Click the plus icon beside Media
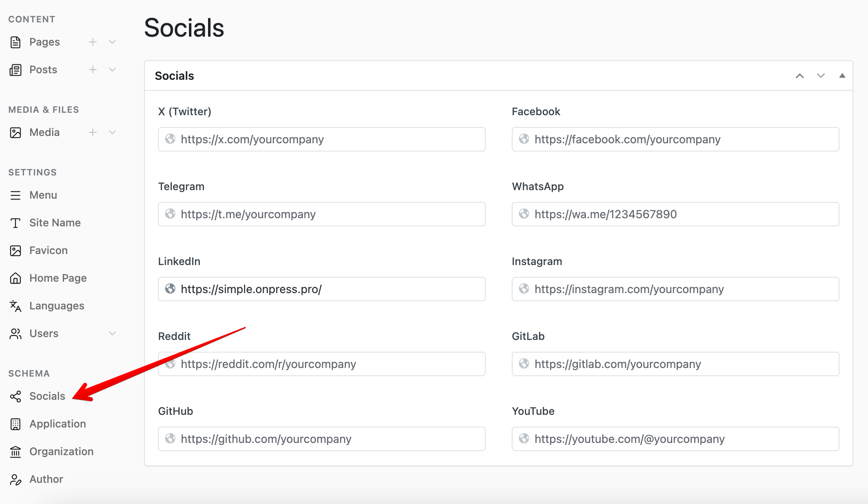868x504 pixels. click(93, 132)
